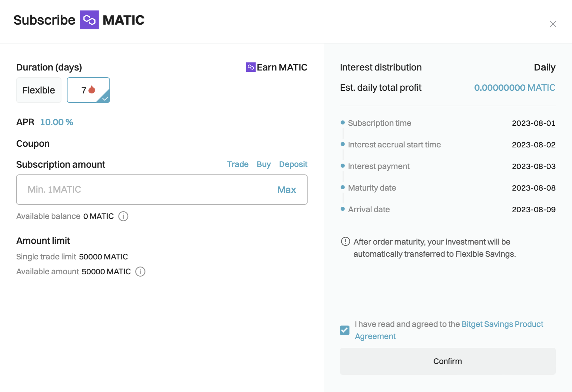Click Max to fill subscription amount
Viewport: 572px width, 392px height.
[x=287, y=190]
